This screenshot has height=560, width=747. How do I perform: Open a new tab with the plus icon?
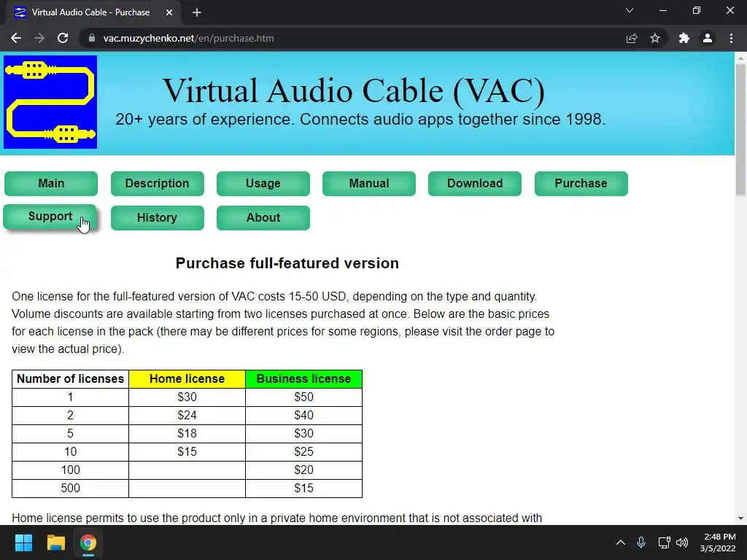[x=197, y=12]
